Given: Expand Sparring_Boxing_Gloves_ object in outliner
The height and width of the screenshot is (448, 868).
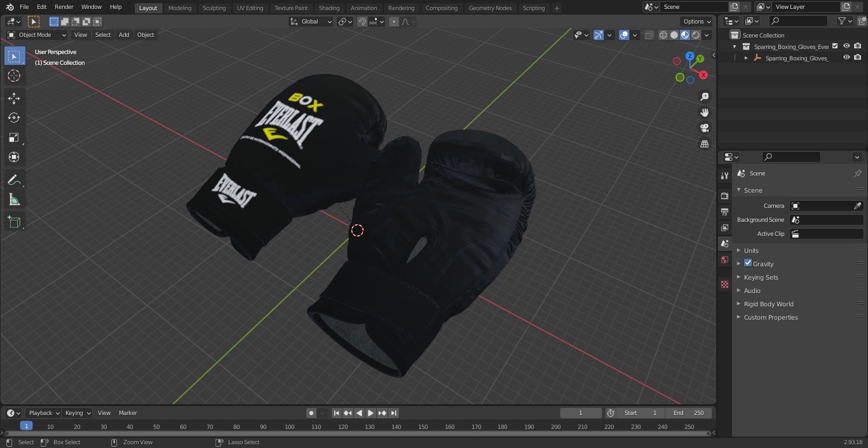Looking at the screenshot, I should [746, 58].
